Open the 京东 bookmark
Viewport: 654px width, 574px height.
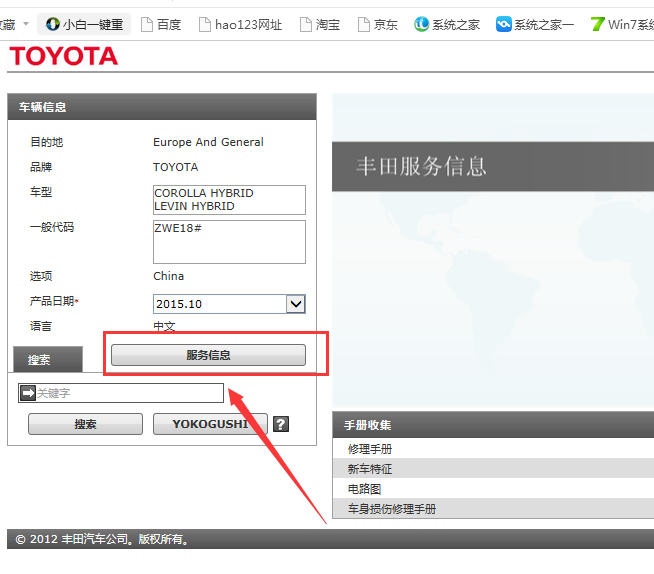(377, 25)
